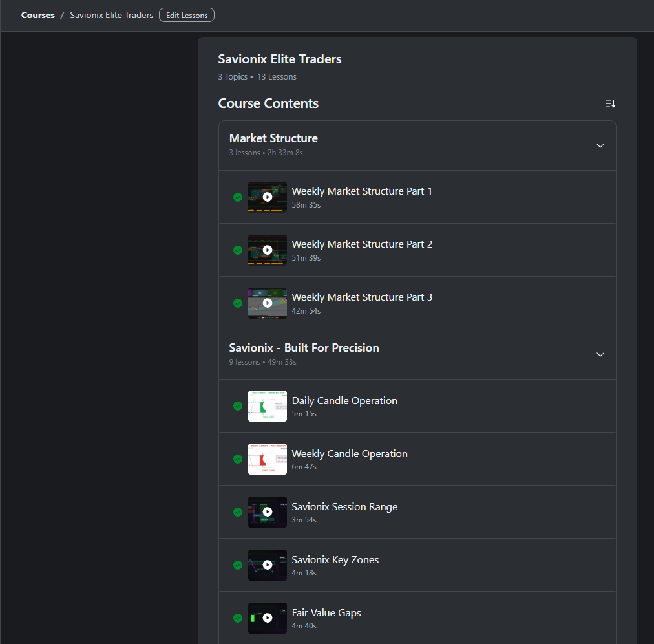Image resolution: width=654 pixels, height=644 pixels.
Task: Open lesson title Weekly Market Structure Part 1
Action: pyautogui.click(x=362, y=191)
